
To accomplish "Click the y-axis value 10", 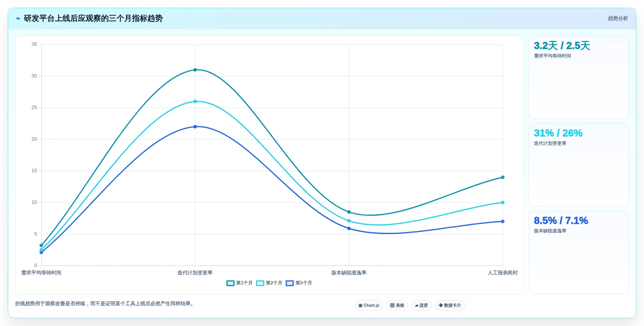I will (34, 202).
